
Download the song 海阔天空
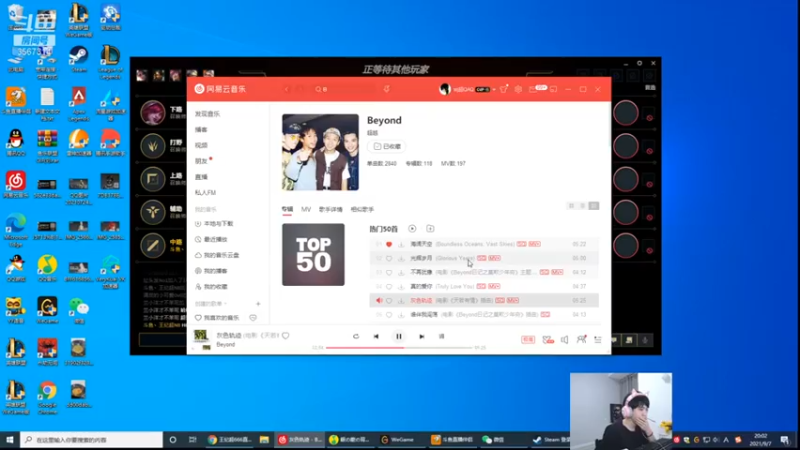tap(401, 244)
